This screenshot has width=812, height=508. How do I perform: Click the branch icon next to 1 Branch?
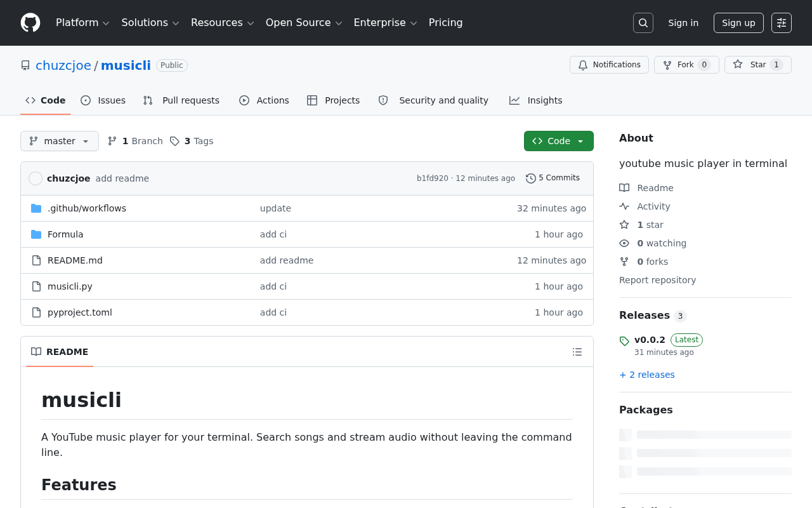(x=112, y=141)
